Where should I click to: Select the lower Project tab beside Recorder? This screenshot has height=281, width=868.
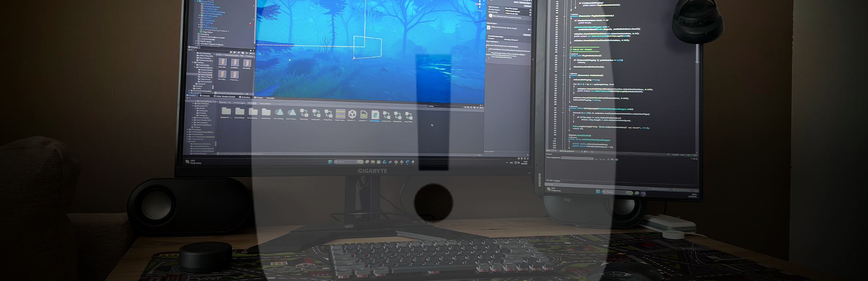coord(258,98)
